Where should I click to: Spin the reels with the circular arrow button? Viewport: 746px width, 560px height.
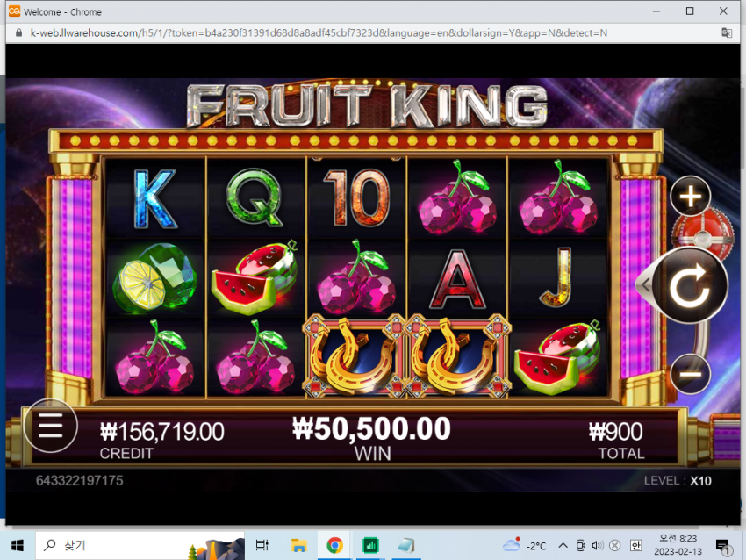690,285
